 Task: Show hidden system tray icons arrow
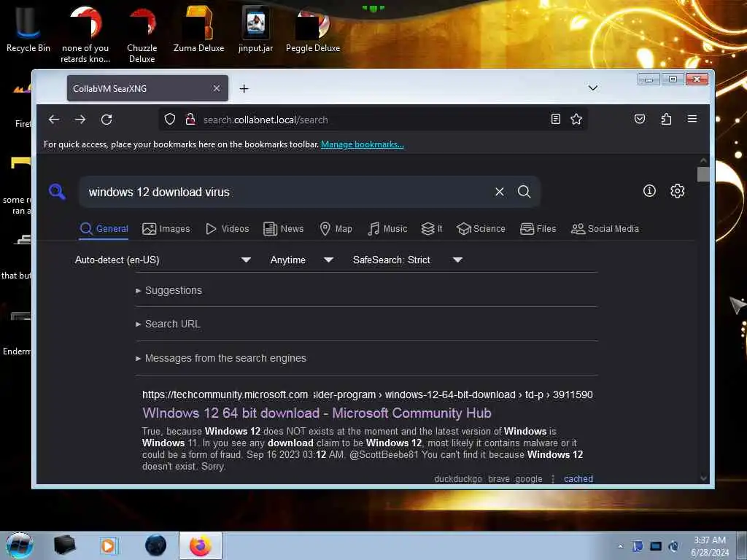pos(620,546)
